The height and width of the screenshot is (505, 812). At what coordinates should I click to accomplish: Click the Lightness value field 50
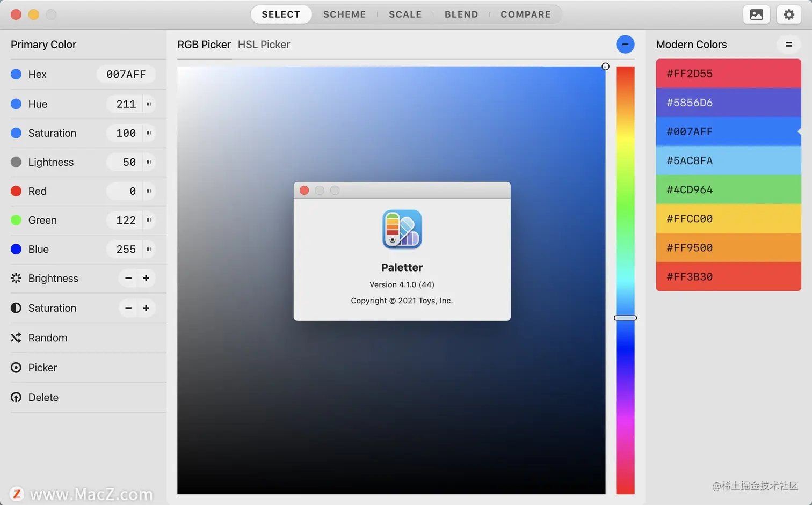[125, 162]
